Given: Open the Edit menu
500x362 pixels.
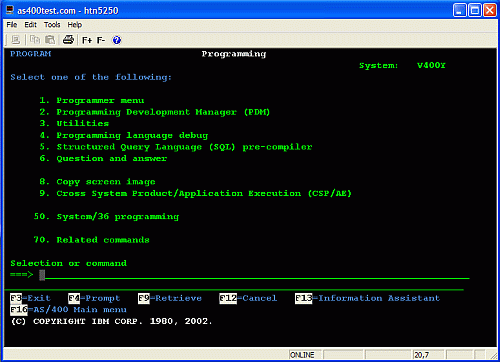Looking at the screenshot, I should tap(30, 25).
